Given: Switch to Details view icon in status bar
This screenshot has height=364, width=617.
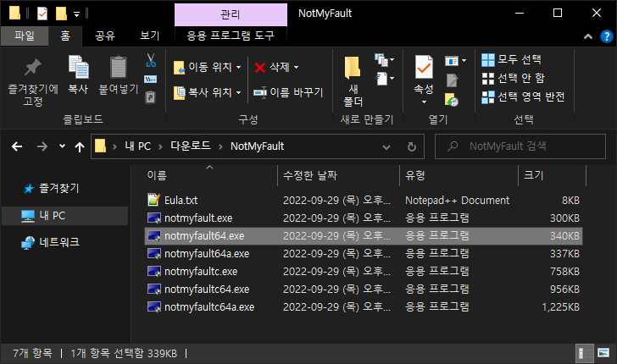Looking at the screenshot, I should point(584,353).
